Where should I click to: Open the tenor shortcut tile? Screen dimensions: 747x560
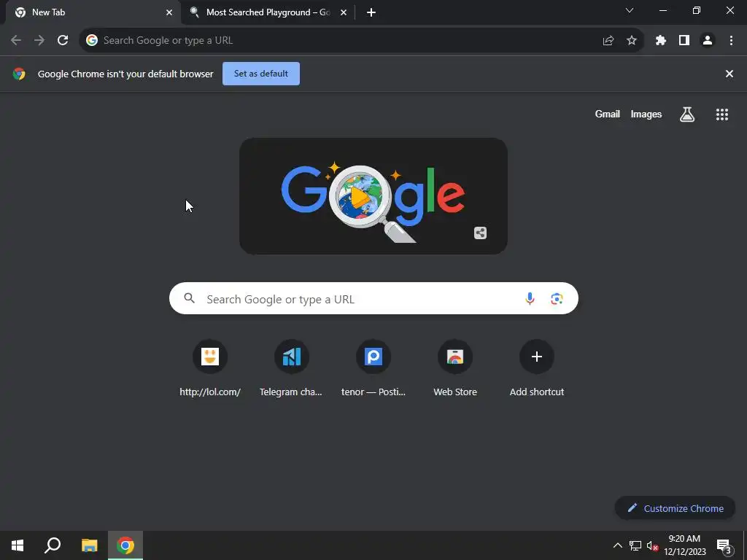pyautogui.click(x=373, y=368)
